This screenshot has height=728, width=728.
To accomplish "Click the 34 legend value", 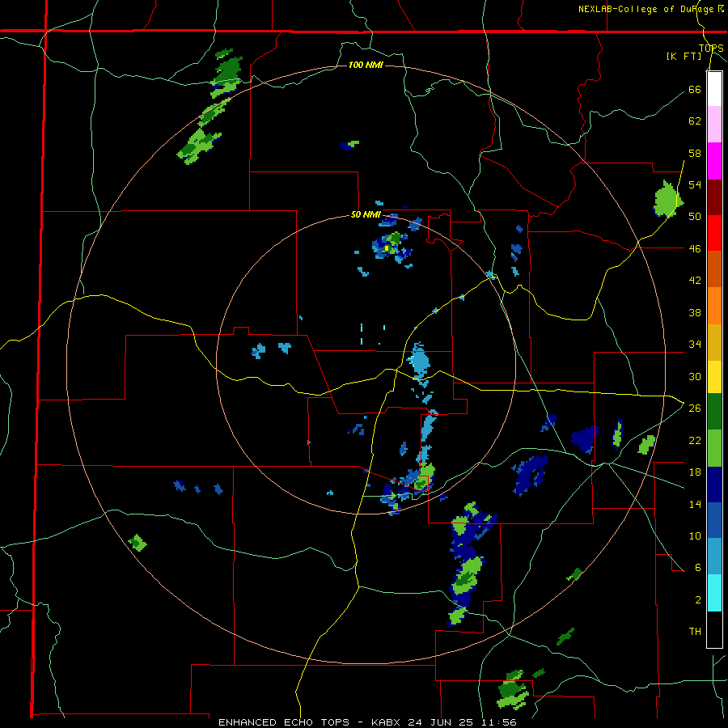I will [695, 345].
